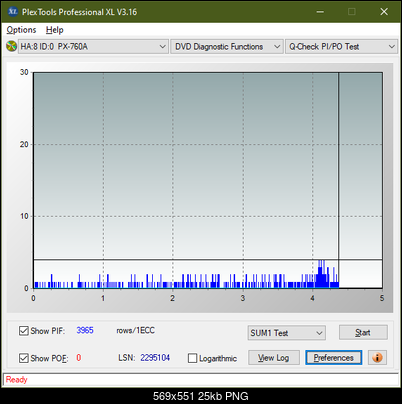The width and height of the screenshot is (402, 404).
Task: Click the Ready status bar text
Action: coord(16,380)
